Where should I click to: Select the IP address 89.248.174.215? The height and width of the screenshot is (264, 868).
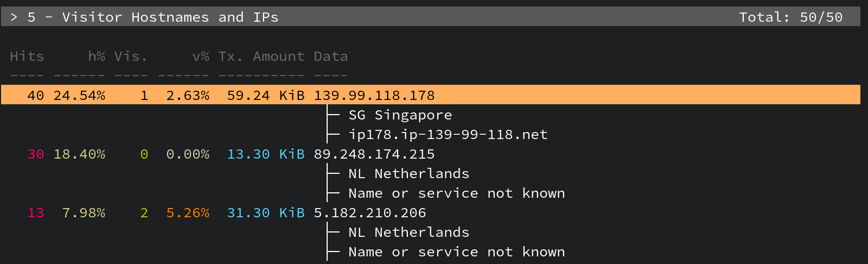click(374, 154)
